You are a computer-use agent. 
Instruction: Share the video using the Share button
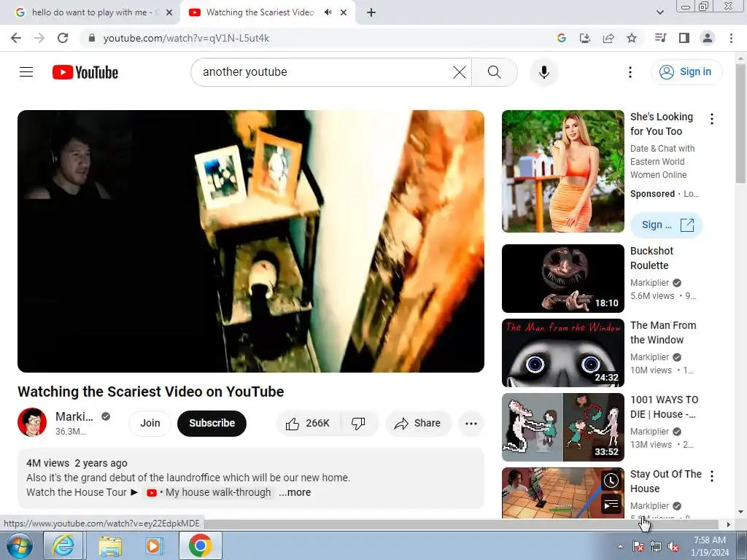click(417, 424)
